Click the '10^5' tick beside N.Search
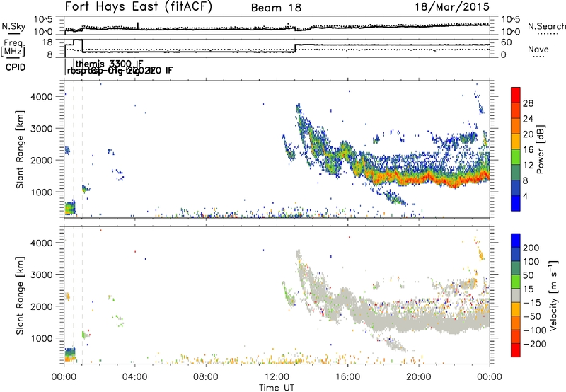 pos(511,20)
